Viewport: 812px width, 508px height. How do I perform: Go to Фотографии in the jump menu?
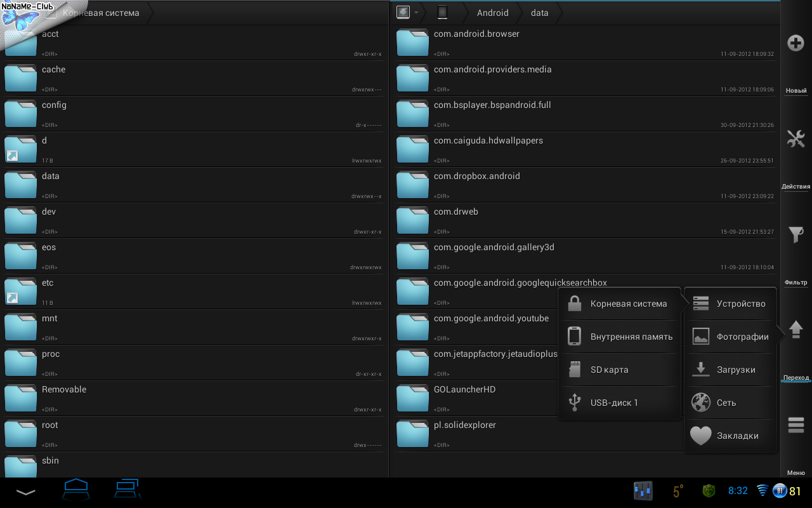point(731,337)
